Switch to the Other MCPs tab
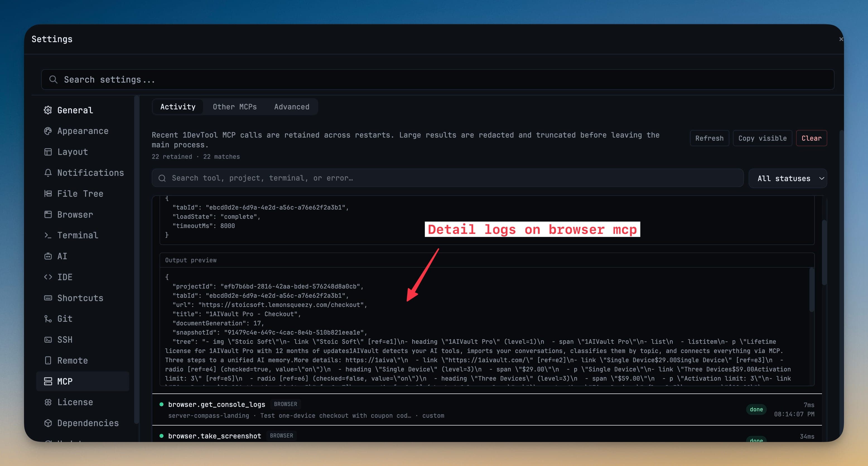 coord(235,107)
